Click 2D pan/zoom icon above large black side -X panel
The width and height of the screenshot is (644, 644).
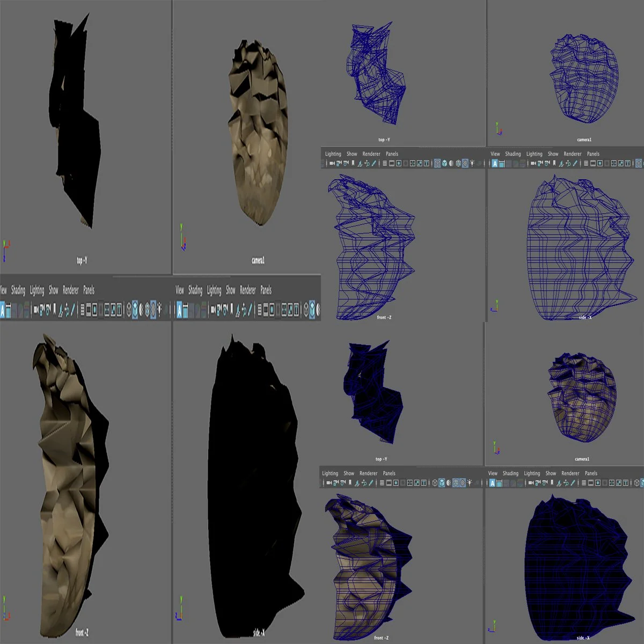click(243, 310)
